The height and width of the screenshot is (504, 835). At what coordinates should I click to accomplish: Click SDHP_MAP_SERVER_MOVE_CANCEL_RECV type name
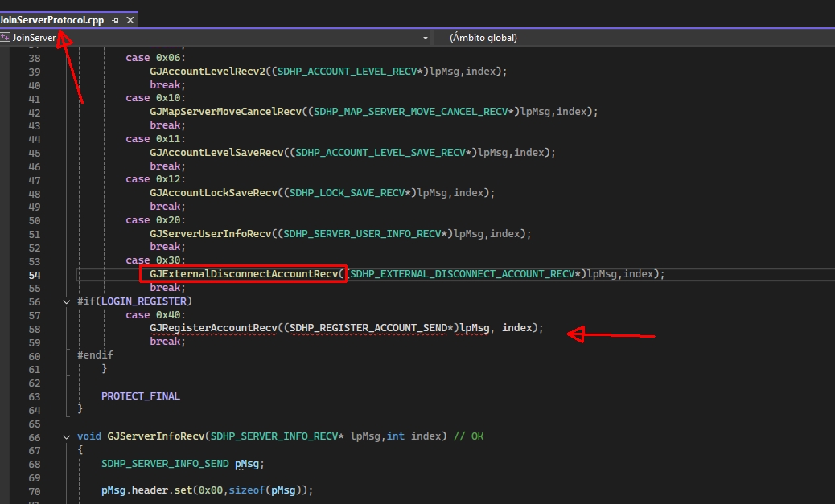click(410, 112)
